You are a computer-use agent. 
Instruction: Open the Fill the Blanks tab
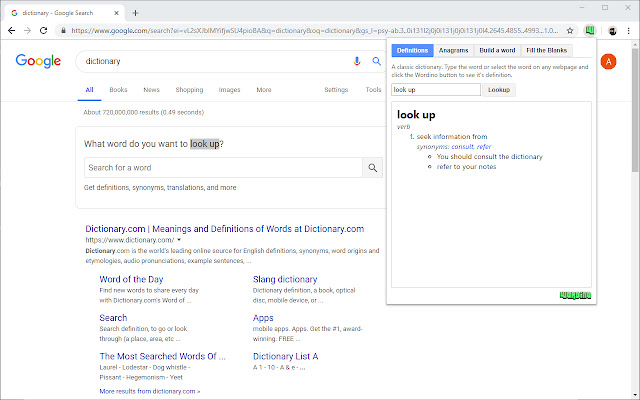(547, 50)
